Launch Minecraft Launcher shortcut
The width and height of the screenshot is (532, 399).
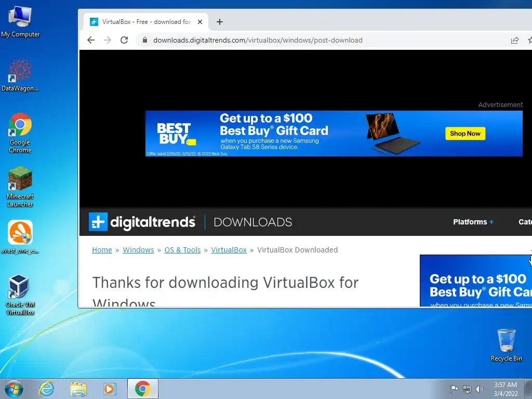coord(20,187)
